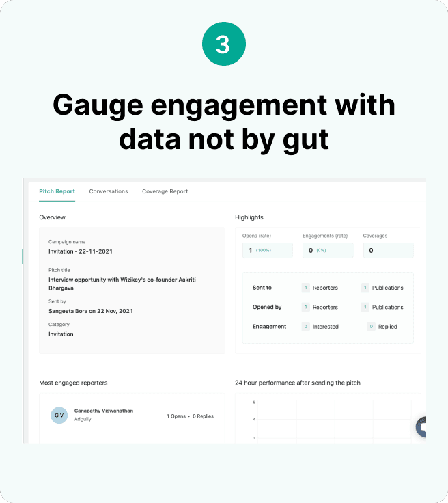This screenshot has height=503, width=448.
Task: Click the green step 3 circle badge
Action: [x=224, y=44]
